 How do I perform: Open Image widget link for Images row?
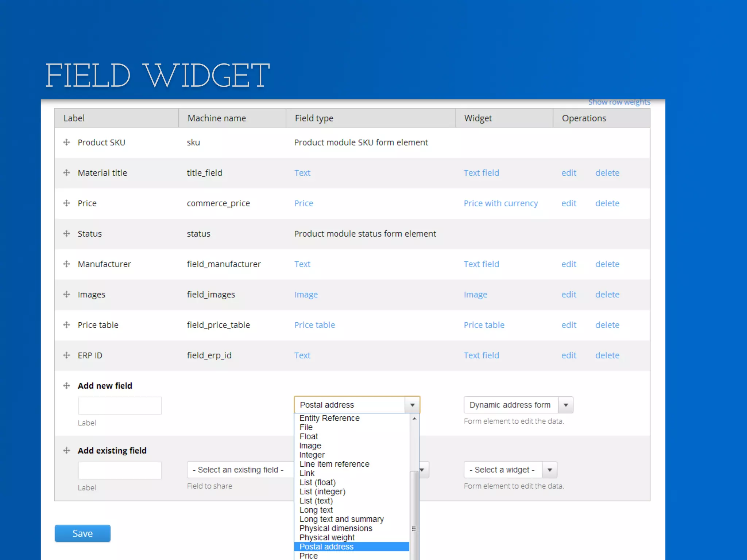[475, 295]
